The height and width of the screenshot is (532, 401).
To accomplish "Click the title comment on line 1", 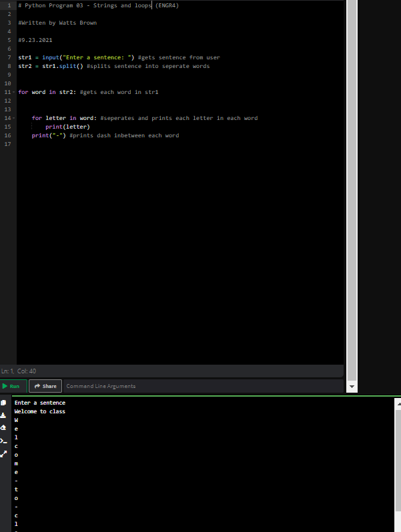I will pos(99,5).
